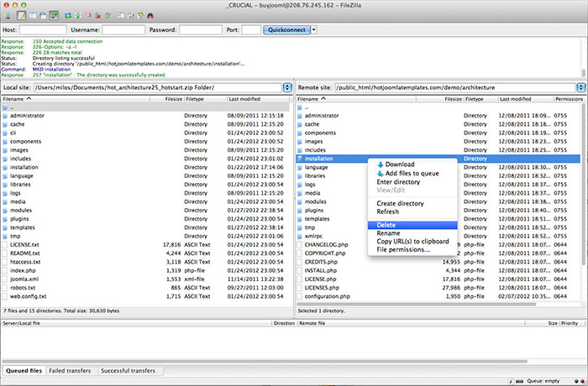Toggle the transfer queue display

(x=54, y=16)
